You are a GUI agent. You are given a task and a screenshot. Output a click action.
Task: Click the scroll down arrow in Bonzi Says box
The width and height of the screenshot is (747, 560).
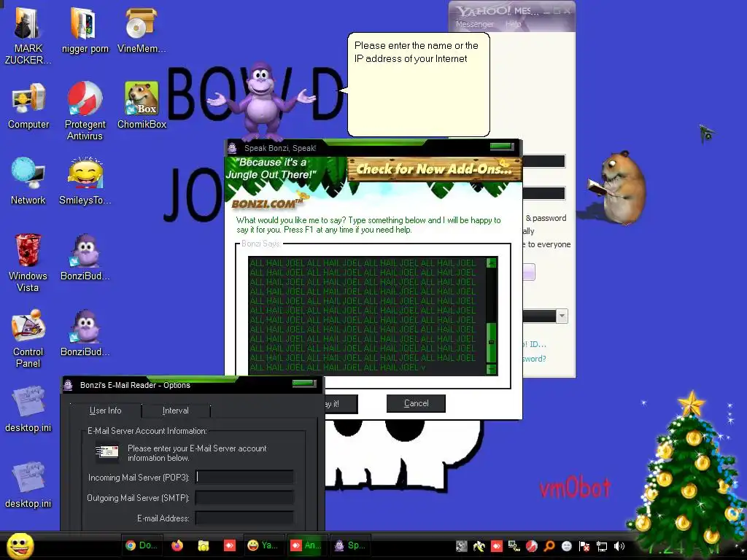[492, 369]
